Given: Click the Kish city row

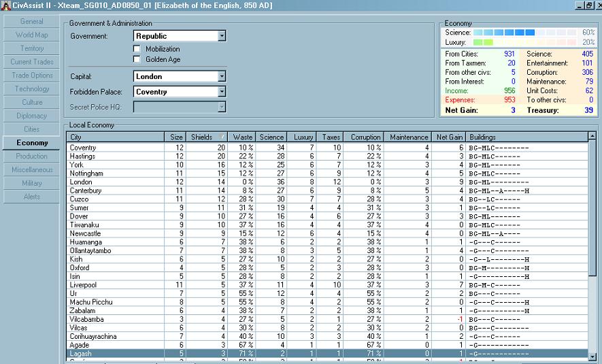Looking at the screenshot, I should [x=327, y=259].
